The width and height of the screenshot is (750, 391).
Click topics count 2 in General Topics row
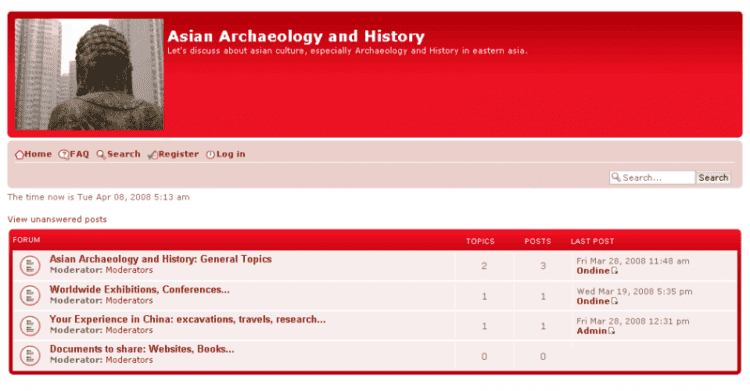pos(484,266)
